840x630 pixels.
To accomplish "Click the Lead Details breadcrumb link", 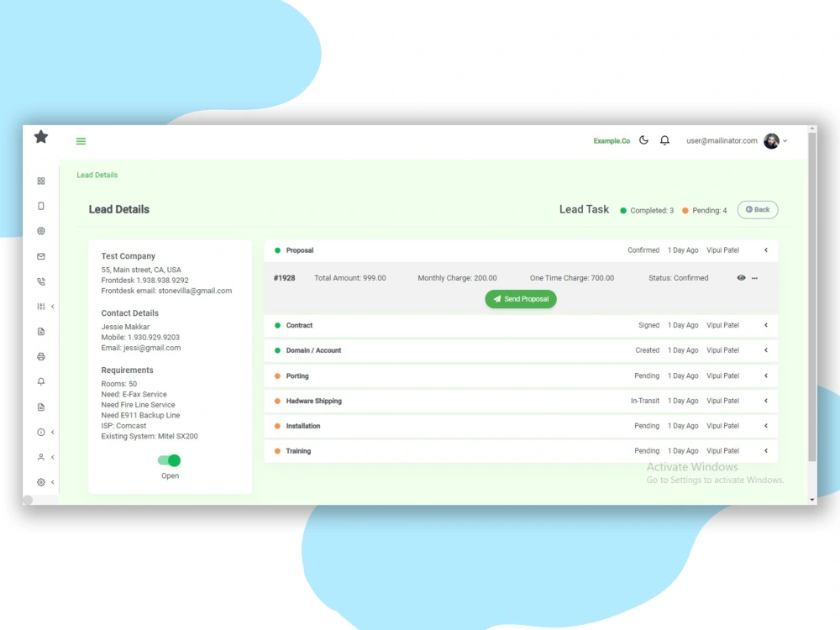I will point(97,176).
